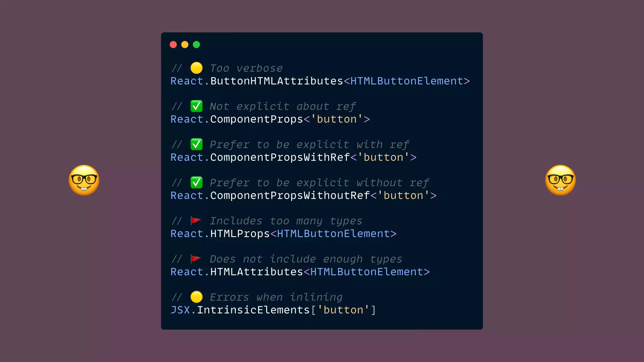Click checkmark beside Not explicit about ref

(197, 106)
